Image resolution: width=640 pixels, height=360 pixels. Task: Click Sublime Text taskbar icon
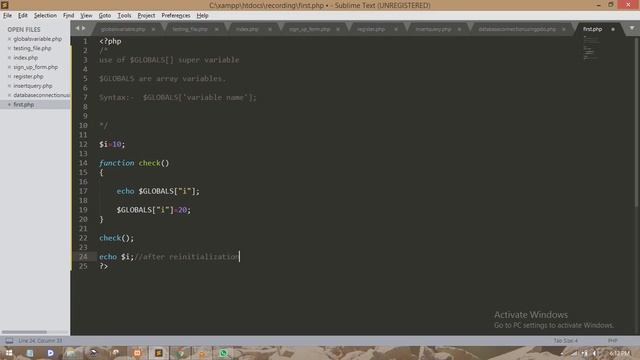[x=159, y=353]
